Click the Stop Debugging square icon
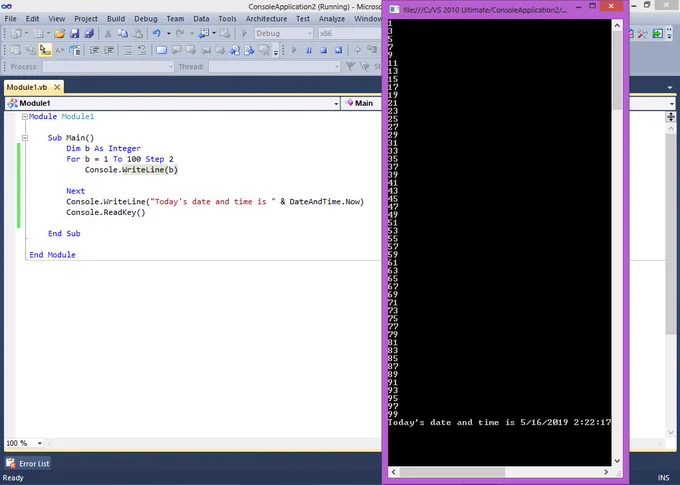 tap(324, 50)
